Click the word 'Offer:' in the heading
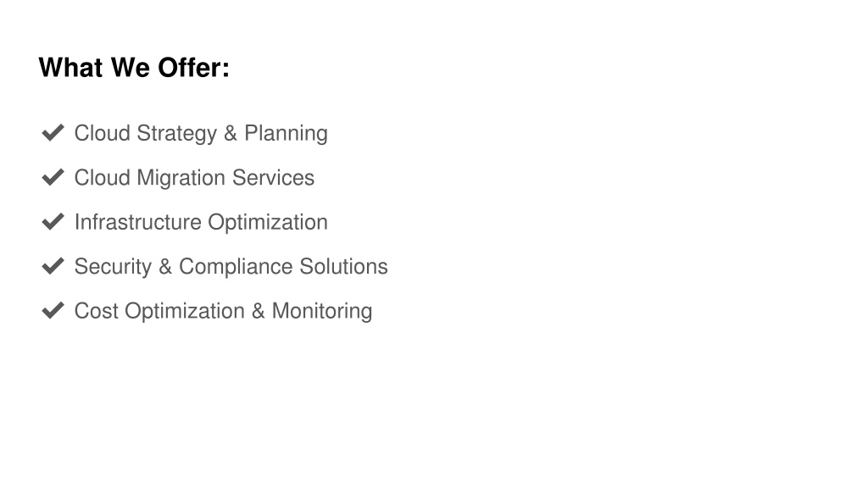Screen dimensions: 868x488 [194, 68]
